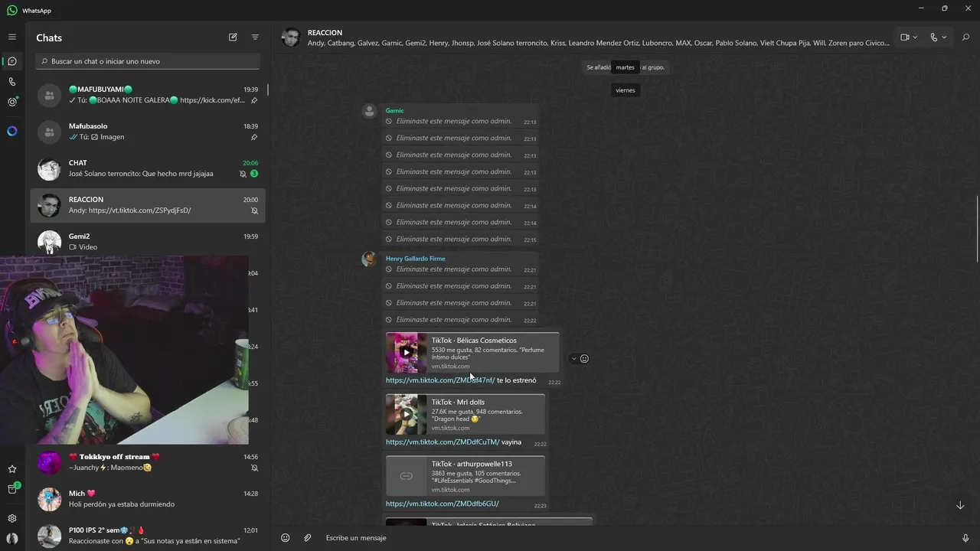
Task: Click the pin icon on Mafubasolo row
Action: (254, 137)
